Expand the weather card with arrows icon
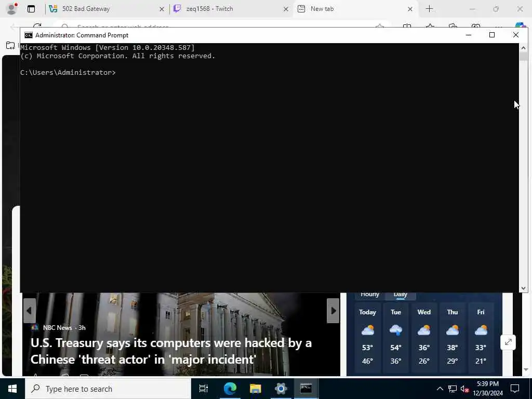The height and width of the screenshot is (399, 532). click(x=508, y=342)
